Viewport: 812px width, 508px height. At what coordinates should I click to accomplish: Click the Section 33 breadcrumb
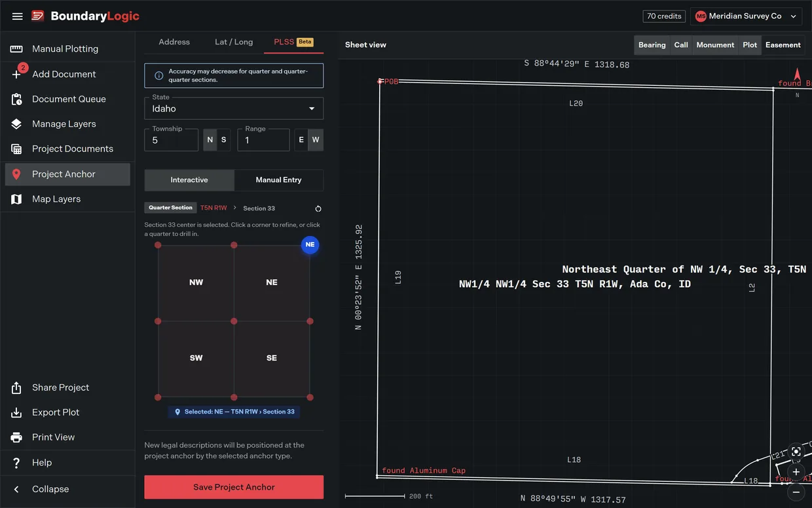point(259,208)
